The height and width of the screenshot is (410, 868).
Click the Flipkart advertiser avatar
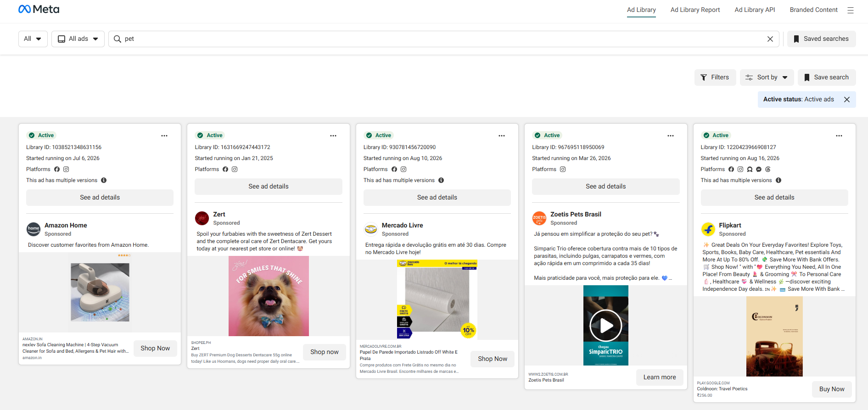pyautogui.click(x=708, y=229)
